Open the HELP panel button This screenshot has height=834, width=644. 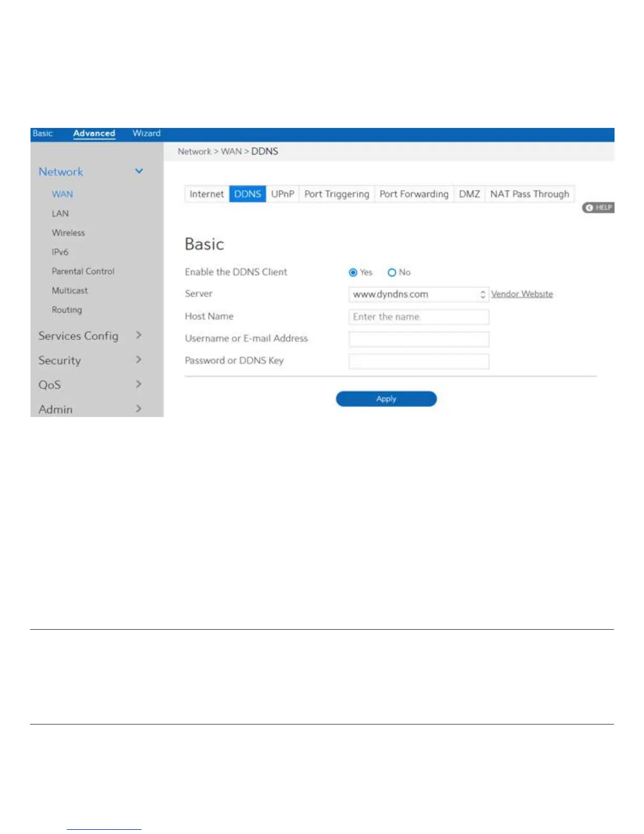pos(598,207)
